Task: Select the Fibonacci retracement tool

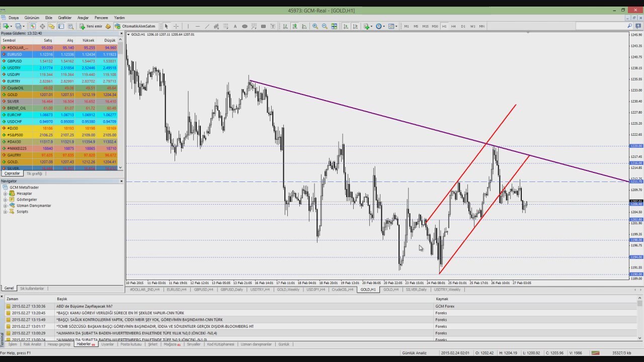Action: [x=225, y=26]
